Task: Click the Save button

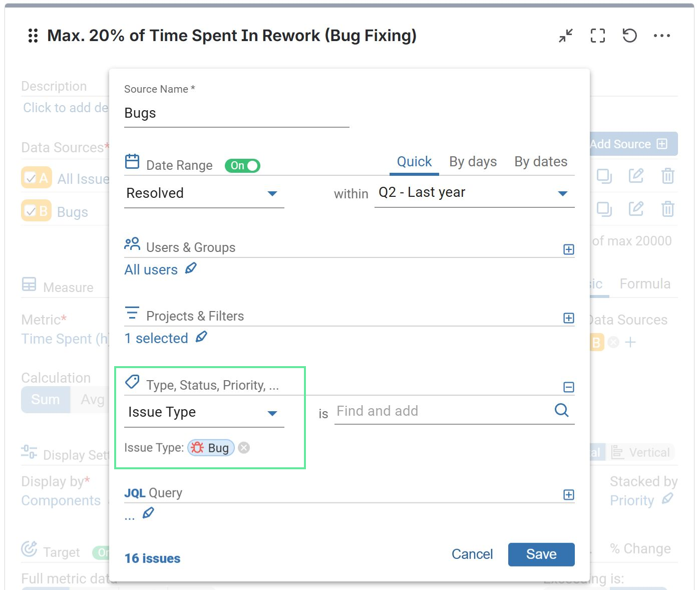Action: click(541, 554)
